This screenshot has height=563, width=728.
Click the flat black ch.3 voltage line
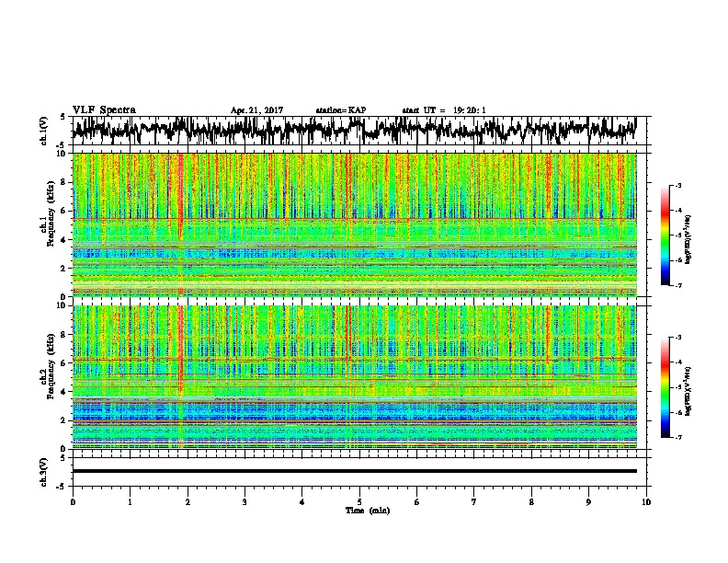coord(354,471)
